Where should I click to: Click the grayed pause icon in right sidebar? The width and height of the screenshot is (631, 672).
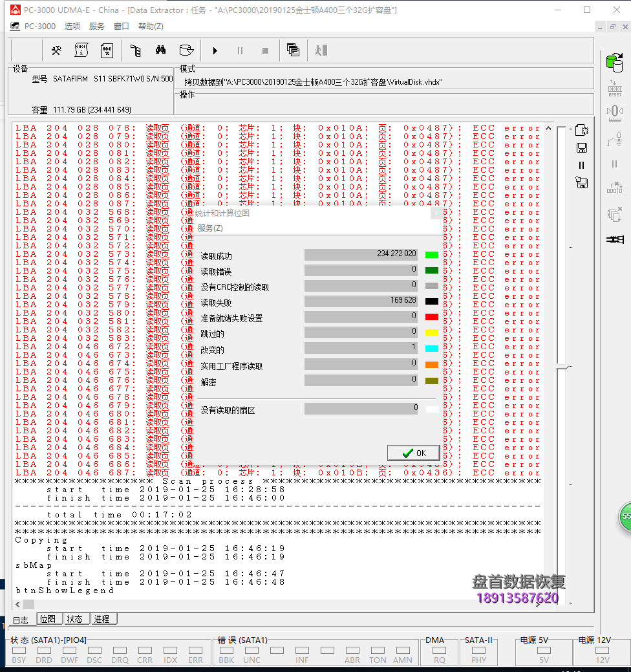615,164
